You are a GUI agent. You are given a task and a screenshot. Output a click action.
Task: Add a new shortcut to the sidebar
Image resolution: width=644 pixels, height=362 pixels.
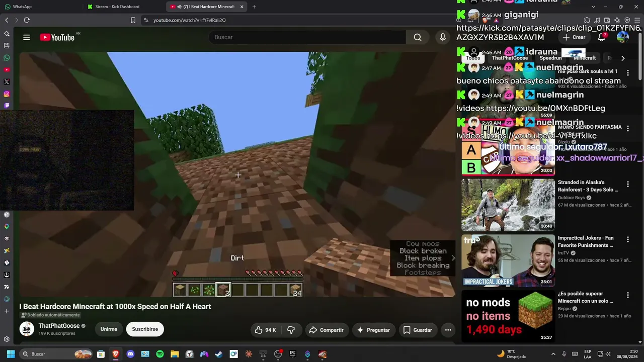coord(7,311)
